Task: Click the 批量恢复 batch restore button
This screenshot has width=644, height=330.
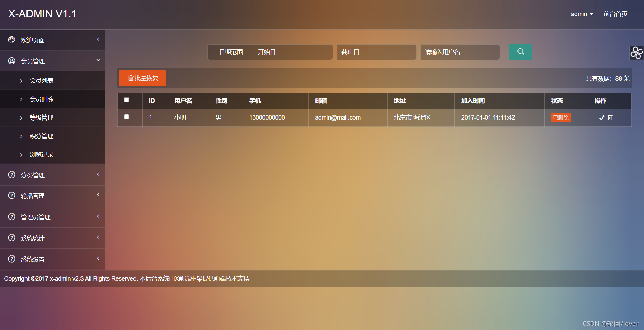Action: tap(143, 78)
